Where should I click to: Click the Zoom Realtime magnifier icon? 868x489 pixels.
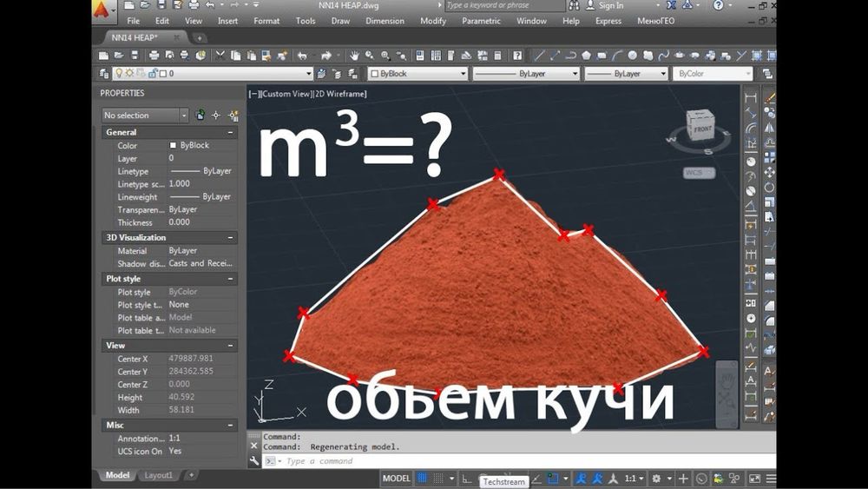click(369, 56)
